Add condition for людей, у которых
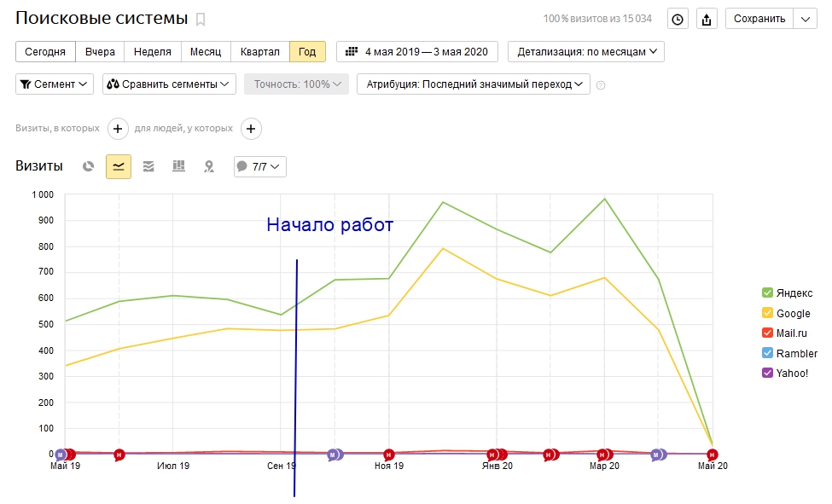The width and height of the screenshot is (832, 504). [x=251, y=129]
